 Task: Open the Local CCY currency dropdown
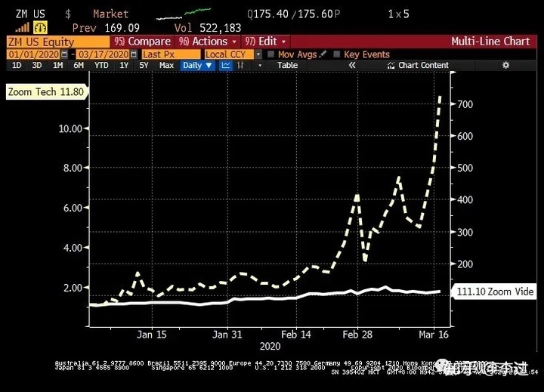coord(230,54)
